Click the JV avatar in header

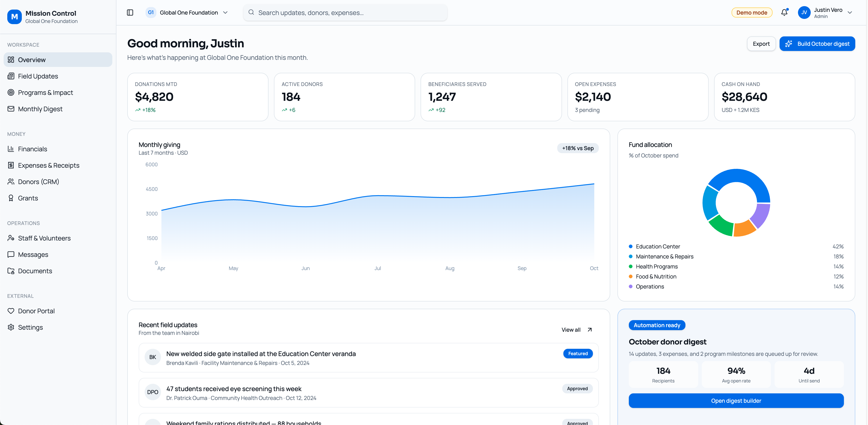point(804,13)
